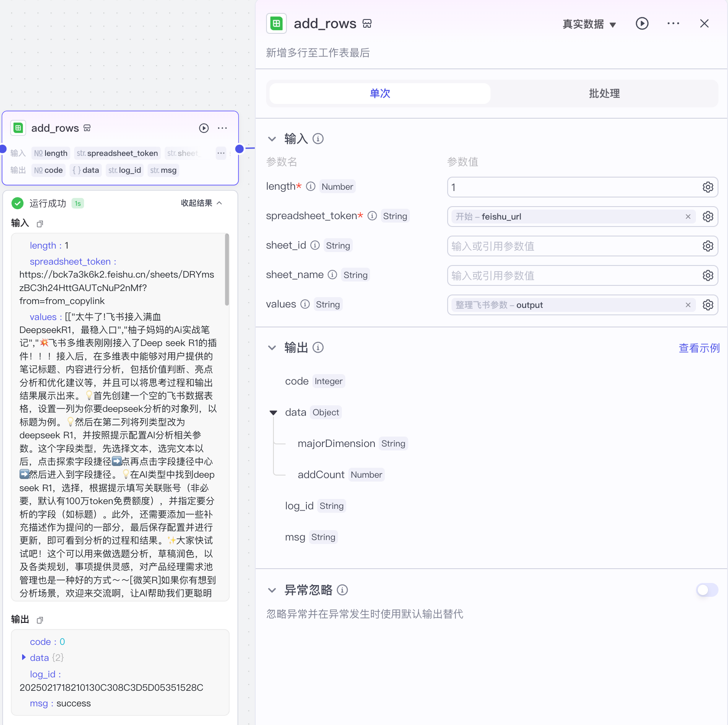Click the plugin badge next to panel title
The image size is (728, 725).
[367, 23]
